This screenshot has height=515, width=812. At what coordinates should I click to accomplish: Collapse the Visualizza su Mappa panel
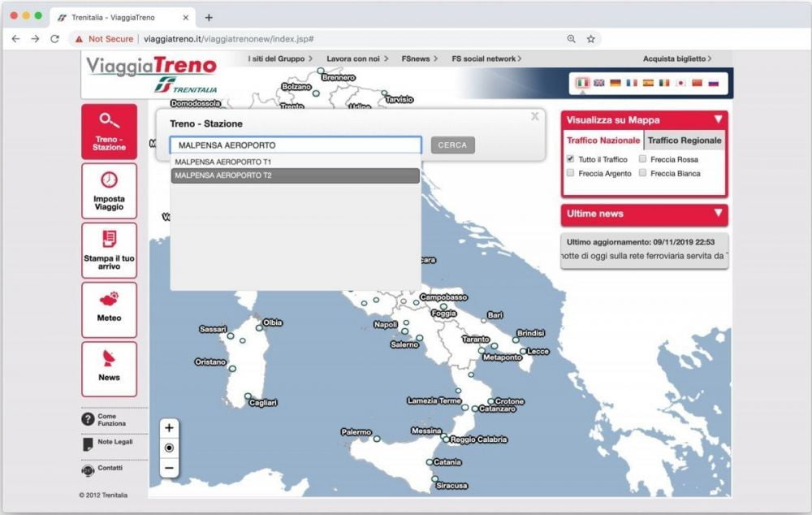(x=717, y=119)
